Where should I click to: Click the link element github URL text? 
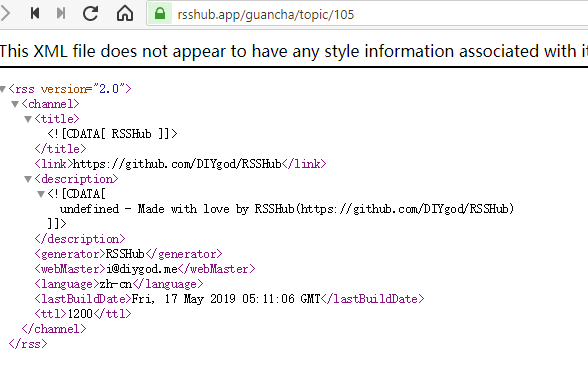coord(177,164)
